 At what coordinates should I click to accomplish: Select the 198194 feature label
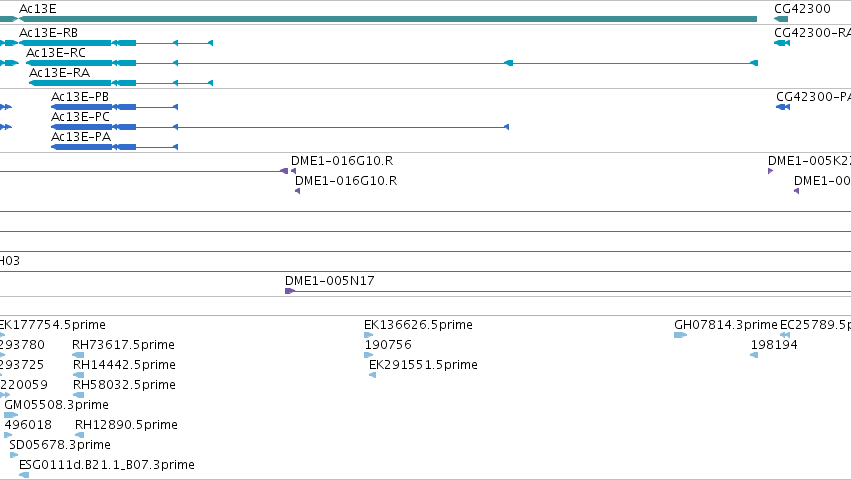click(774, 345)
